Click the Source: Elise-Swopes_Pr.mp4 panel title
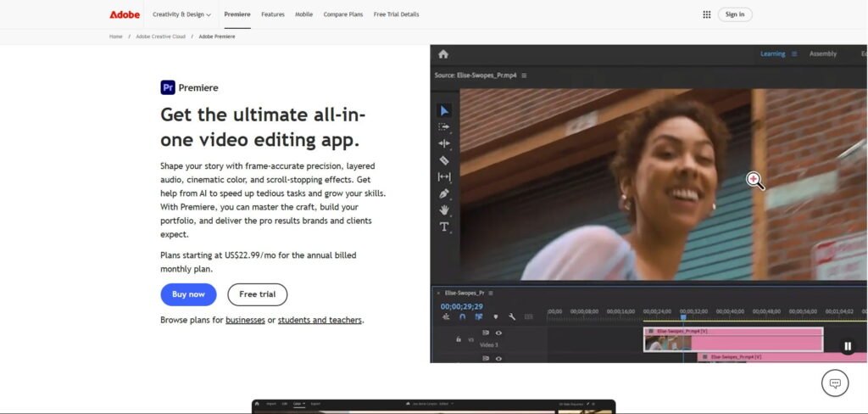 [476, 76]
